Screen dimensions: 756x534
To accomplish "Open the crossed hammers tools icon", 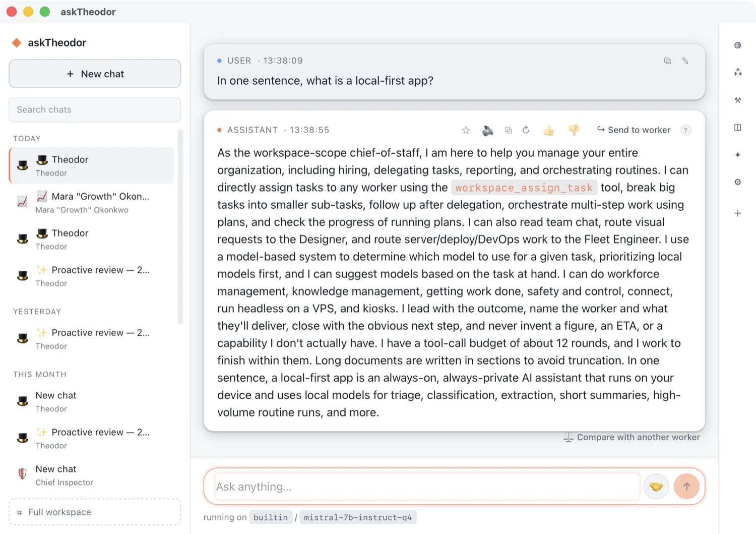I will point(737,100).
